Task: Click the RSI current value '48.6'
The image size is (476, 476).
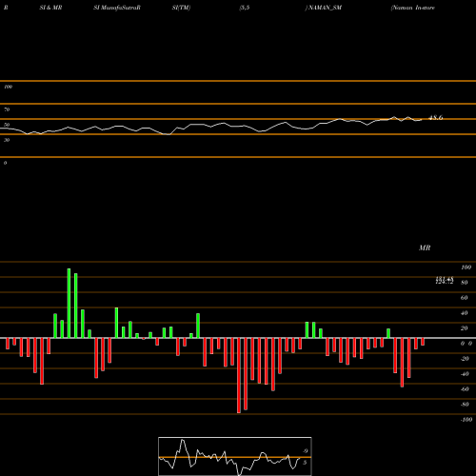Action: (435, 118)
